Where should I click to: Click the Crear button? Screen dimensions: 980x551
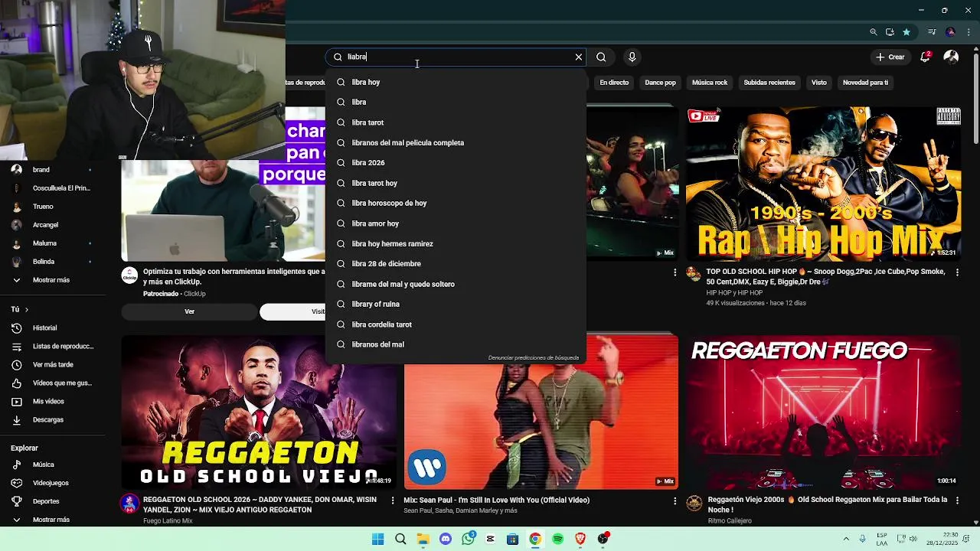[x=890, y=57]
